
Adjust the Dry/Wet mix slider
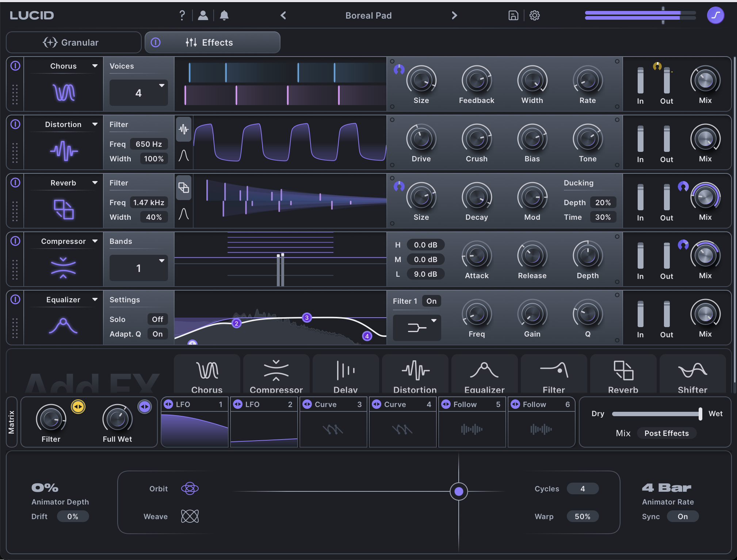tap(657, 414)
